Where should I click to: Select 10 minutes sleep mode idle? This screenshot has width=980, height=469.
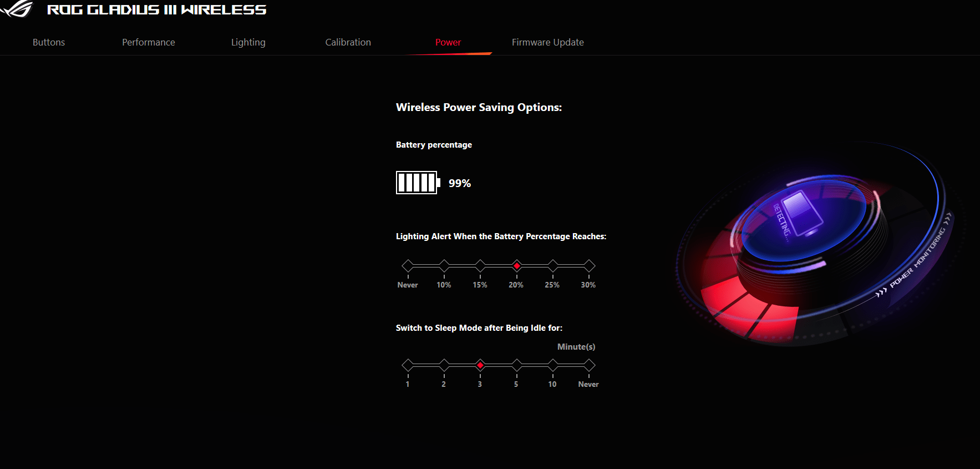pyautogui.click(x=552, y=365)
